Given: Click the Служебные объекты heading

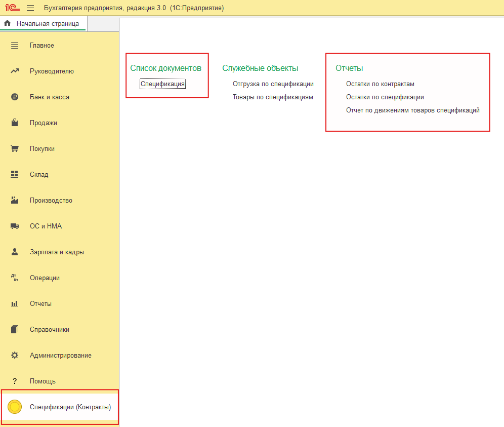Looking at the screenshot, I should (261, 68).
